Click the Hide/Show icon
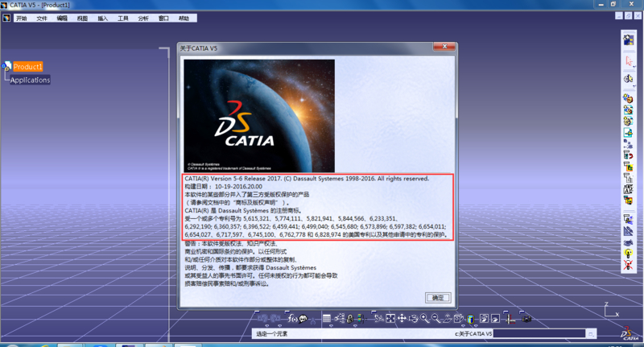Viewport: 644px width, 347px height. [x=485, y=319]
